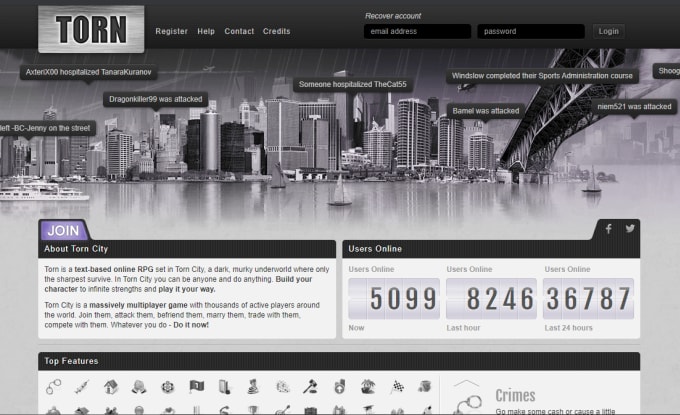
Task: Click the 'About Torn City' panel header
Action: pyautogui.click(x=187, y=249)
